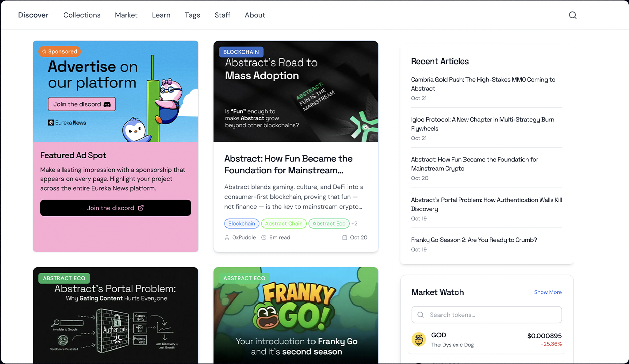629x364 pixels.
Task: Open the Learn navigation tab
Action: pyautogui.click(x=161, y=15)
